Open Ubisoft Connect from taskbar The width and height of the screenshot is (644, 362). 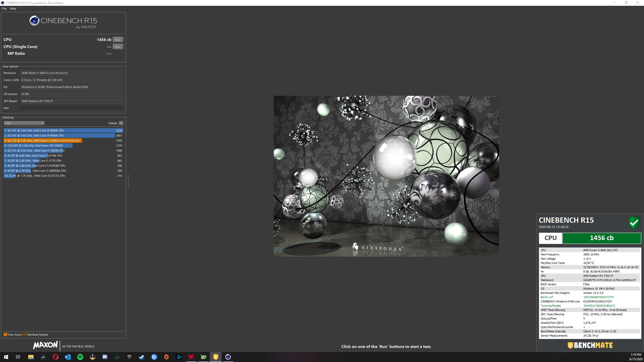coord(154,357)
